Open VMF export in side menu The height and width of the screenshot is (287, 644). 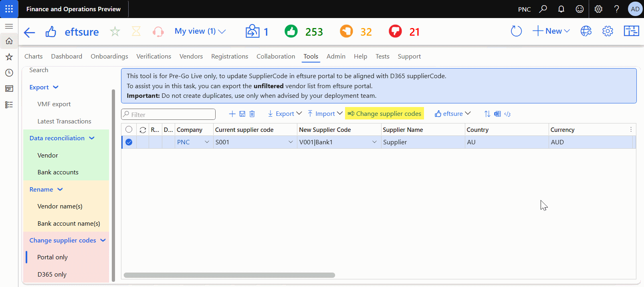pos(54,104)
